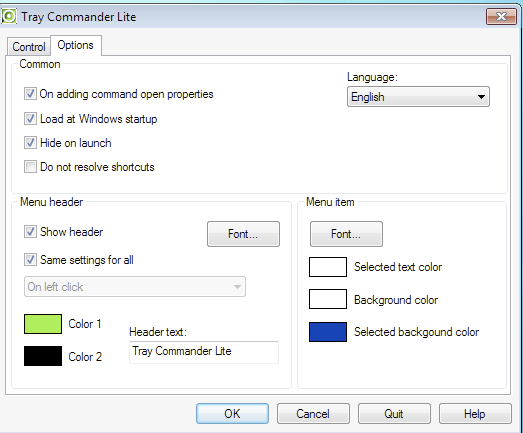The height and width of the screenshot is (433, 523).
Task: Open Font dialog for Menu item
Action: click(x=346, y=234)
